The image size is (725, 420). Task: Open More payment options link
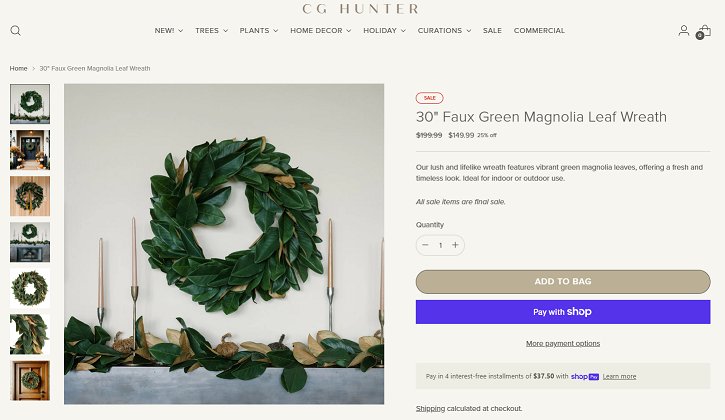[563, 343]
